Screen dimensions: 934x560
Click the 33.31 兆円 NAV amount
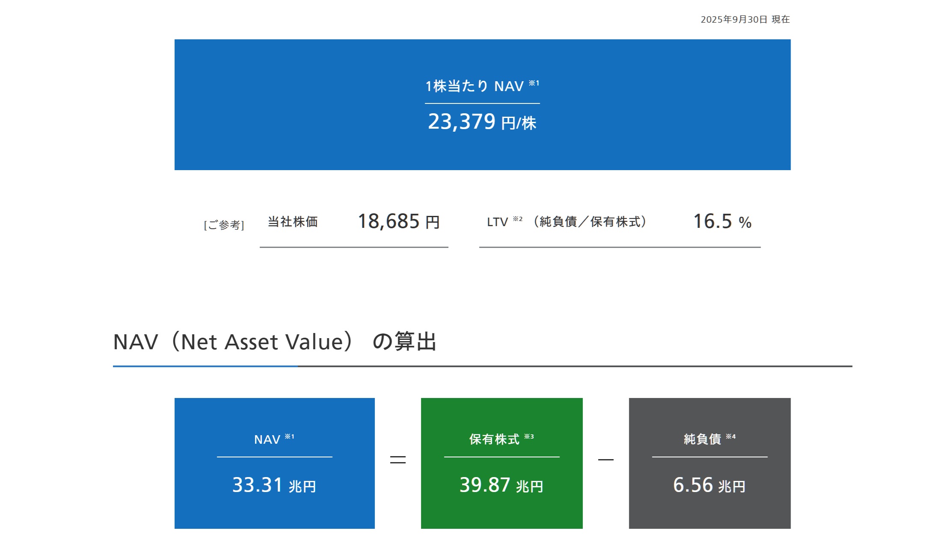(274, 485)
